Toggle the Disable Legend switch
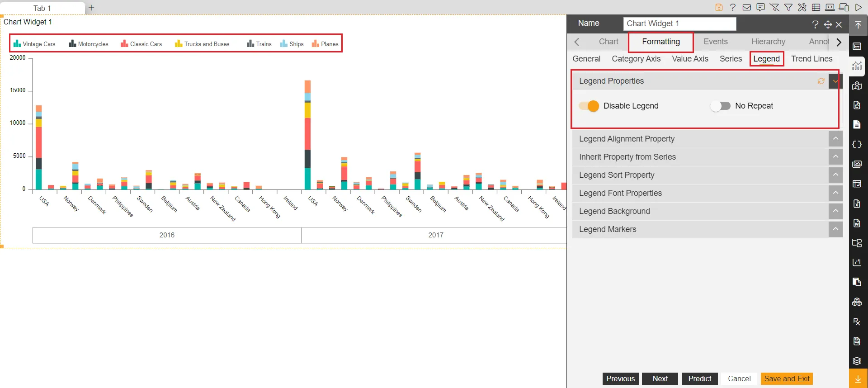This screenshot has width=868, height=388. (x=589, y=106)
